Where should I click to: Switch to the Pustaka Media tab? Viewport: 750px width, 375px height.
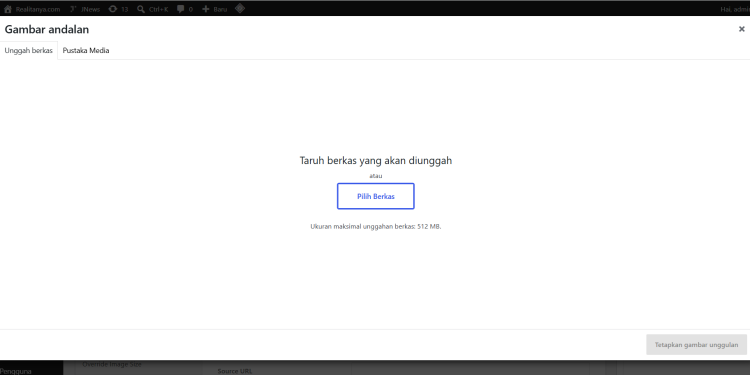tap(86, 50)
